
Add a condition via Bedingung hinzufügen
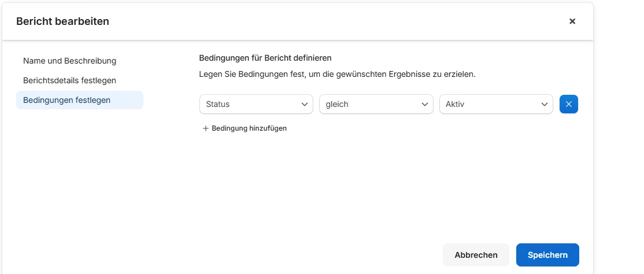click(x=249, y=128)
